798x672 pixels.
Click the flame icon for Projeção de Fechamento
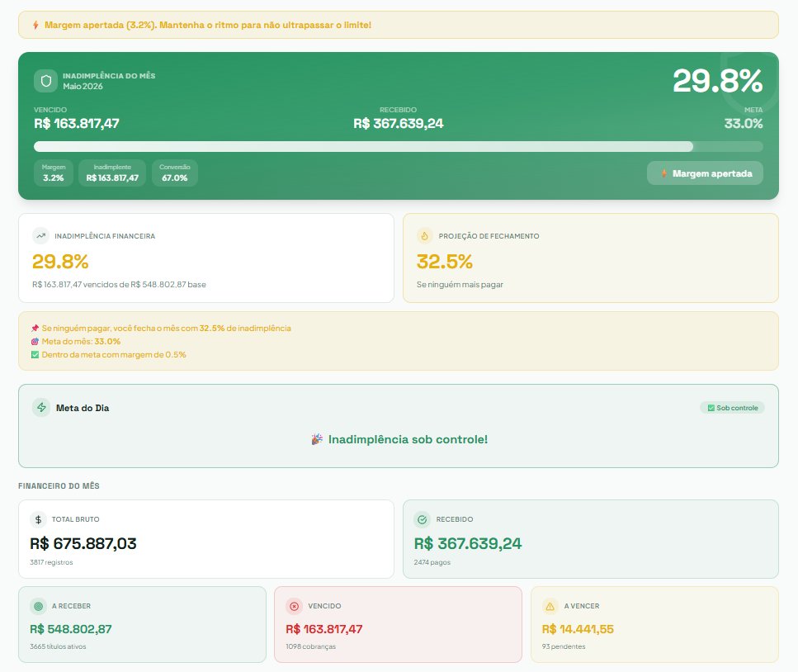424,236
